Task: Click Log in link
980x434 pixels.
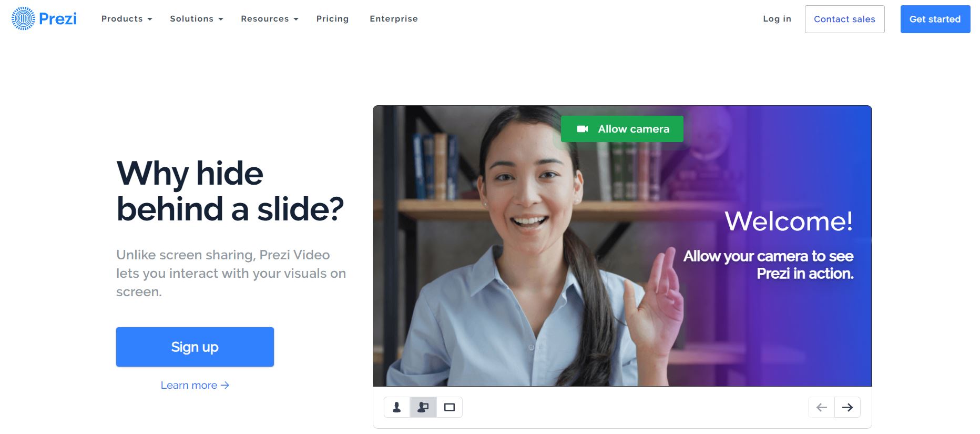Action: pyautogui.click(x=777, y=19)
